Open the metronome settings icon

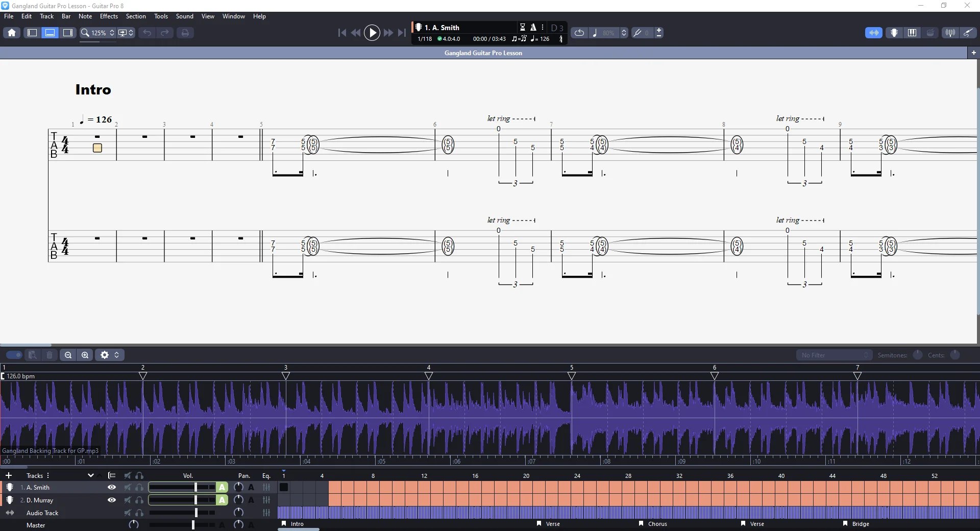pyautogui.click(x=533, y=27)
